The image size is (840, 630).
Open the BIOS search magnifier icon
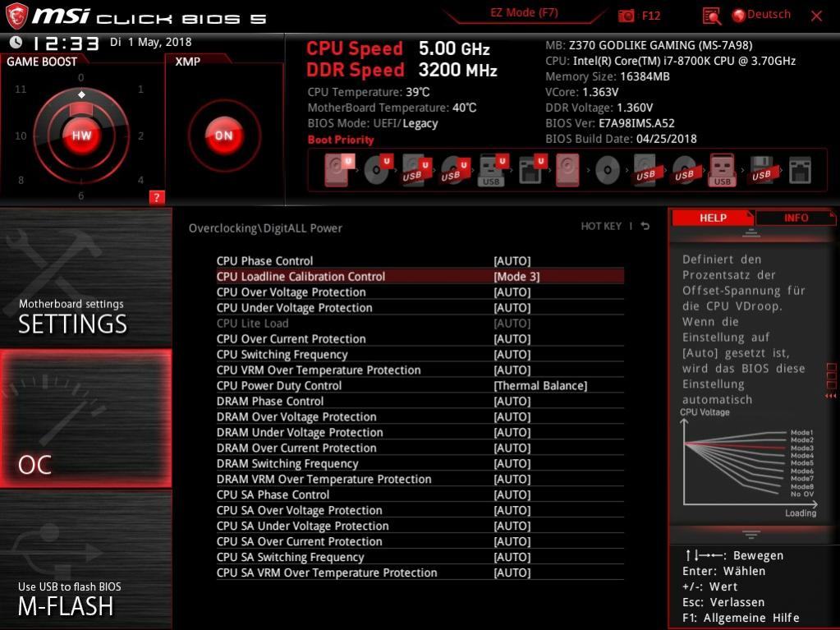pos(711,16)
